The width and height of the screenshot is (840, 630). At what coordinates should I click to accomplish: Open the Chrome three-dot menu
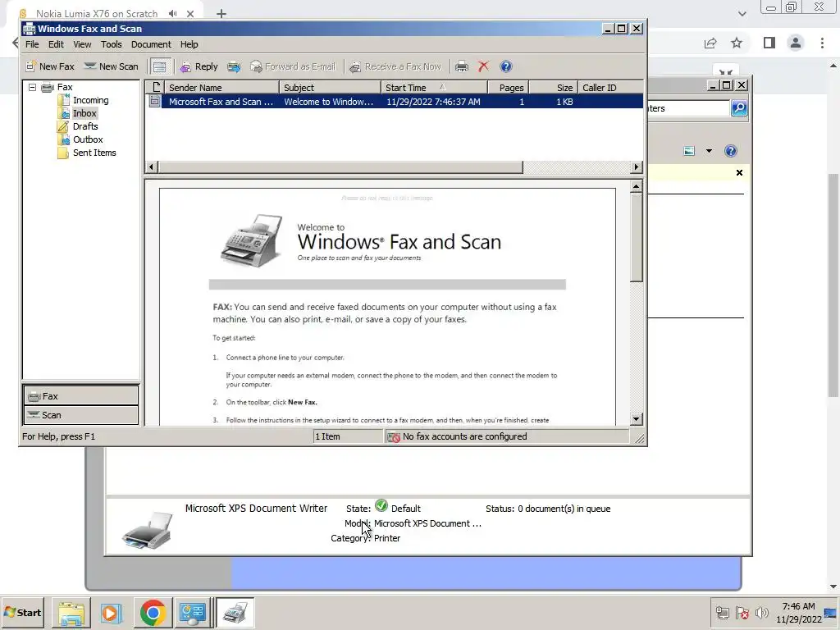(822, 43)
